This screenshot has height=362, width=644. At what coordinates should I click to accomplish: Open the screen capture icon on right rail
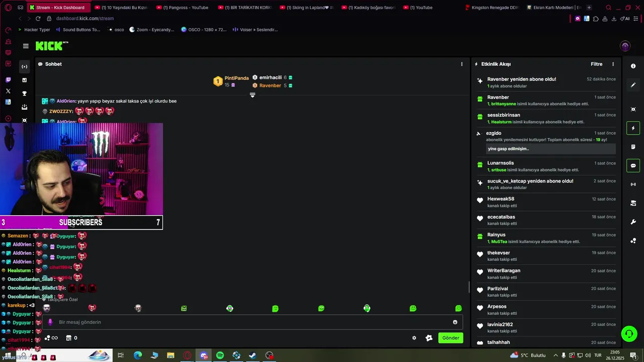633,109
